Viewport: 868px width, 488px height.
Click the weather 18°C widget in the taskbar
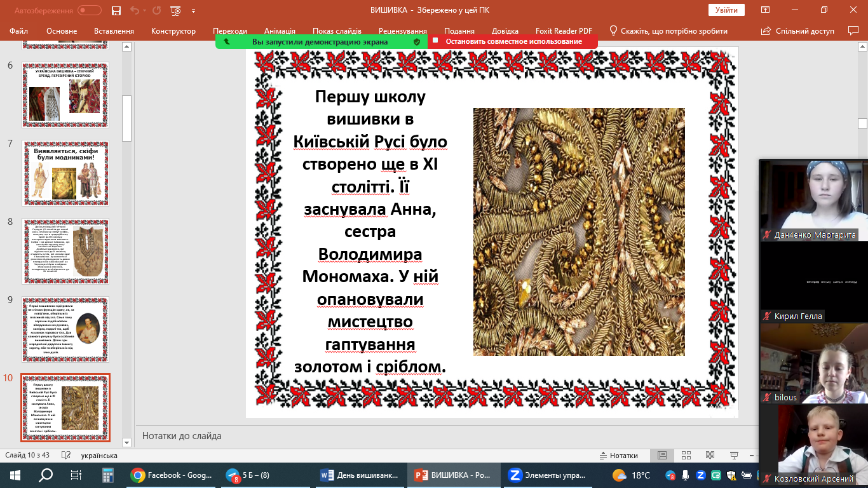(x=631, y=475)
